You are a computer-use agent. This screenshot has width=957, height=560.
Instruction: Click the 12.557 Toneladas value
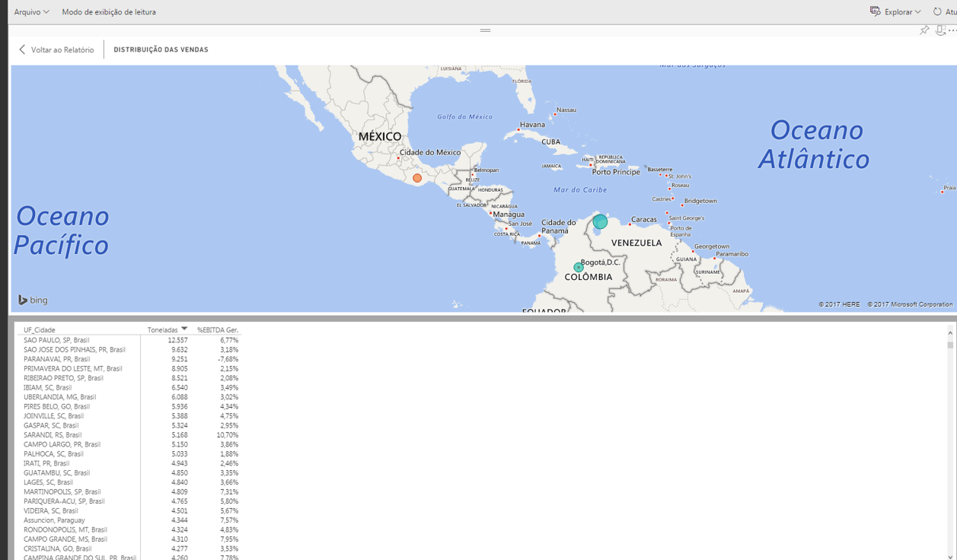coord(177,340)
